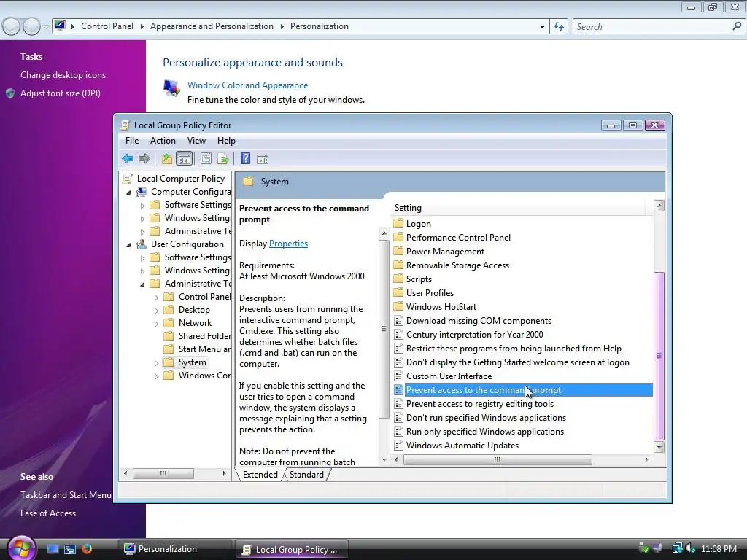Open Window Color and Appearance link
The height and width of the screenshot is (560, 747).
(248, 85)
